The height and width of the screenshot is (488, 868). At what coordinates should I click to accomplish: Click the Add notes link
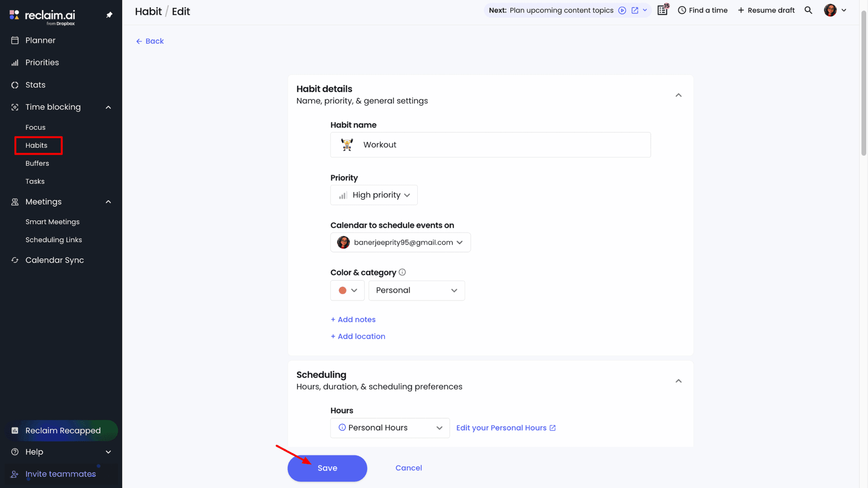[353, 319]
